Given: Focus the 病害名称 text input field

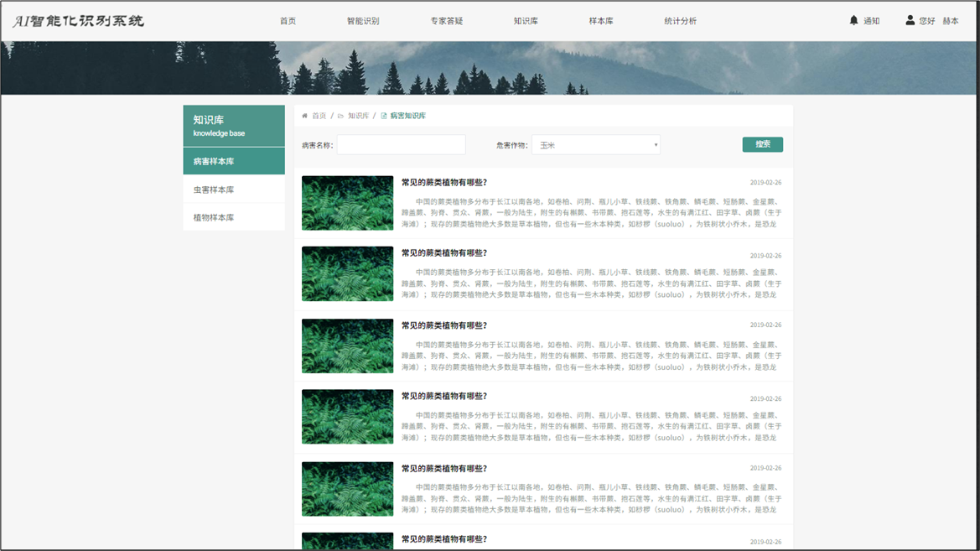Looking at the screenshot, I should pos(401,145).
